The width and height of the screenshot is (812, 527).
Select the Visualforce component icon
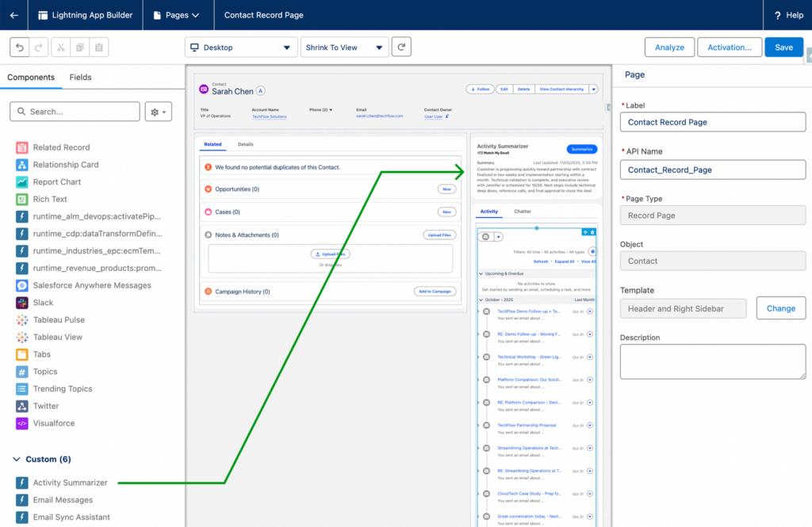(22, 423)
